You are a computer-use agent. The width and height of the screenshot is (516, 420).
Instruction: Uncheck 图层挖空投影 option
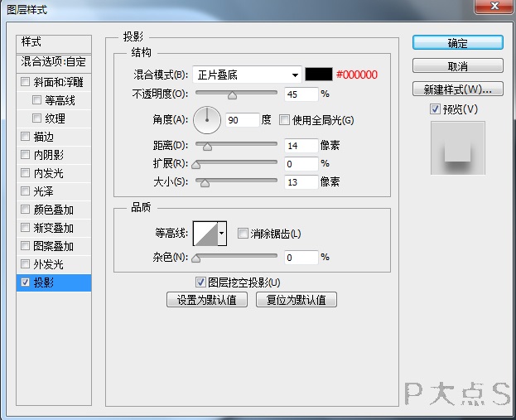(200, 282)
